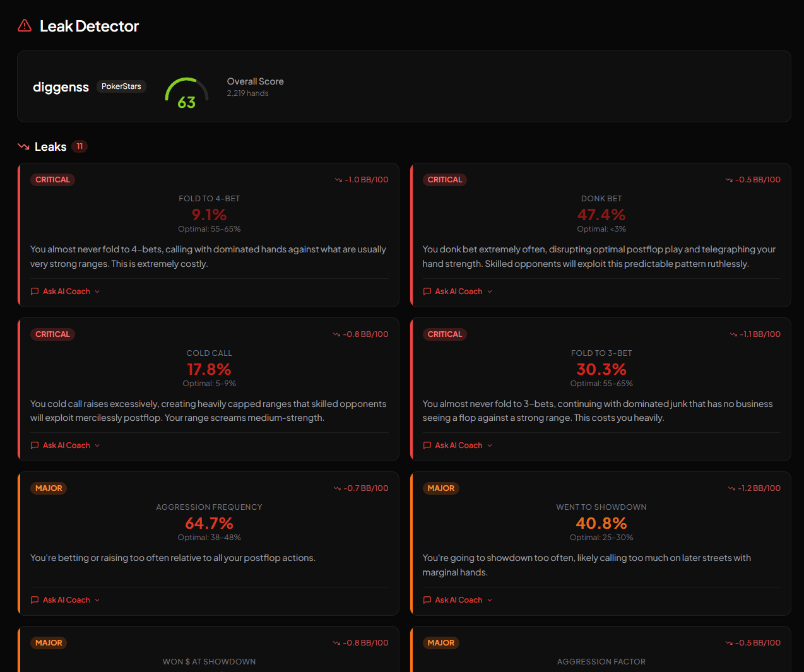Open Ask AI Coach on the Fold to 3-Bet card
The height and width of the screenshot is (672, 804).
tap(458, 445)
